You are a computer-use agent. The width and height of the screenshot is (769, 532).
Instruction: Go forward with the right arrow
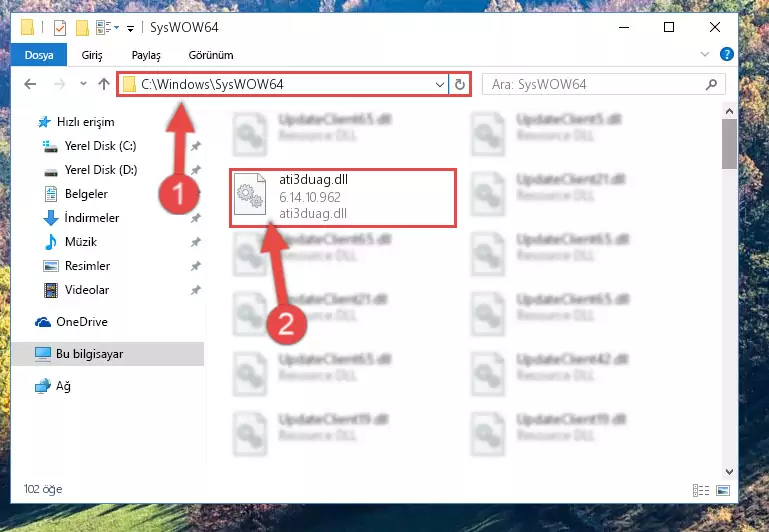[59, 84]
